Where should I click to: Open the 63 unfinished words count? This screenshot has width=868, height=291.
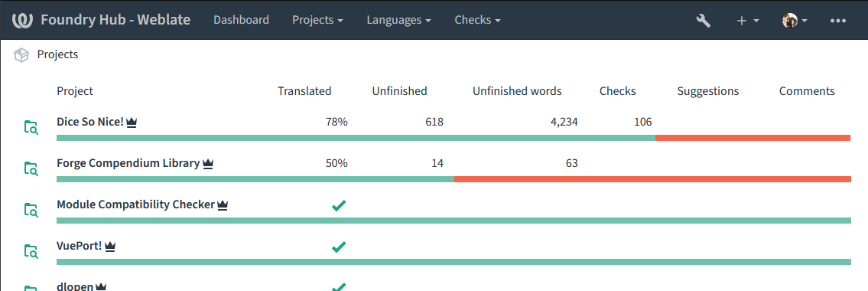[x=572, y=163]
